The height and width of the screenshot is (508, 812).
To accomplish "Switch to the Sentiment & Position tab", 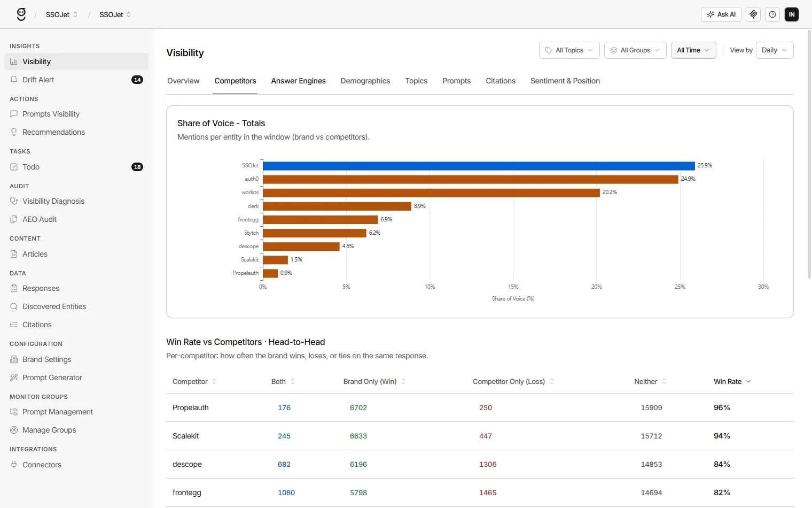I will pyautogui.click(x=565, y=81).
